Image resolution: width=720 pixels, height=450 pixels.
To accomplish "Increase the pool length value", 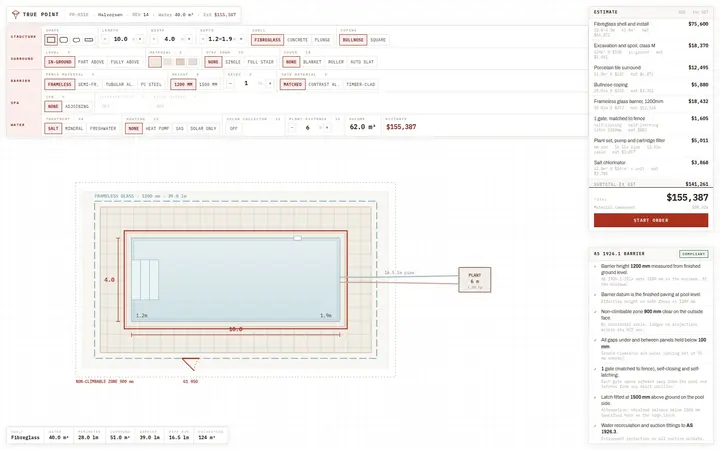I will click(x=140, y=39).
